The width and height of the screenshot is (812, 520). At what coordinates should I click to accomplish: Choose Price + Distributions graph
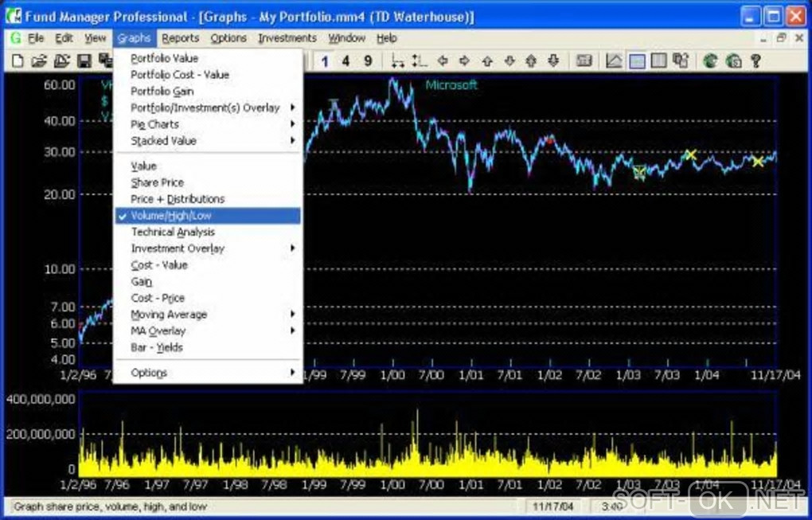[x=208, y=199]
